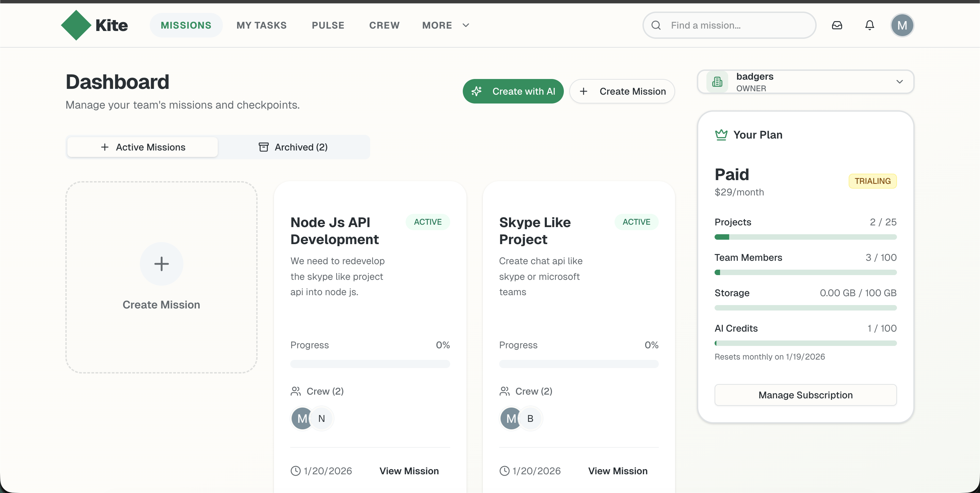Expand the MORE navigation dropdown

click(445, 25)
